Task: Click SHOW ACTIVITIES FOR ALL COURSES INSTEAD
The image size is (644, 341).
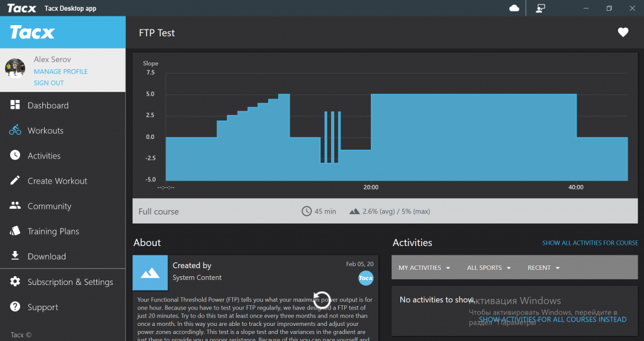Action: [x=553, y=319]
